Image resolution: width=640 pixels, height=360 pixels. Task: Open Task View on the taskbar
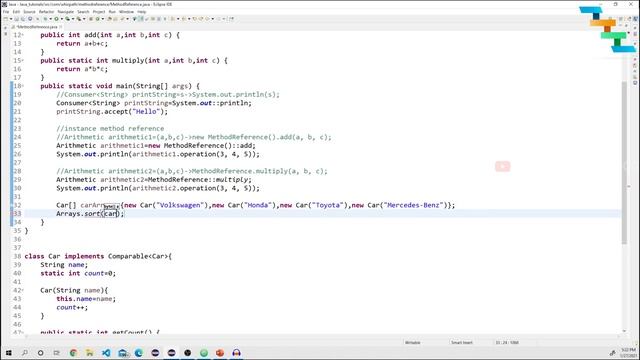tap(57, 353)
